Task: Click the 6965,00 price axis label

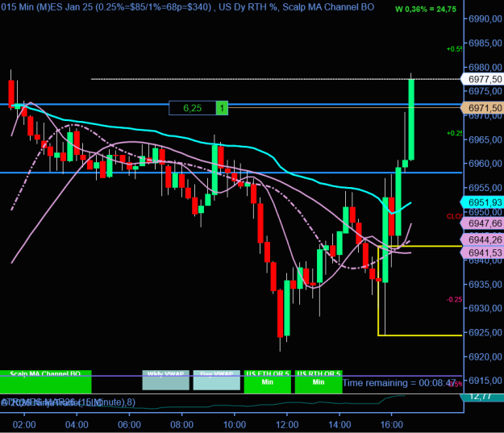Action: coord(485,139)
